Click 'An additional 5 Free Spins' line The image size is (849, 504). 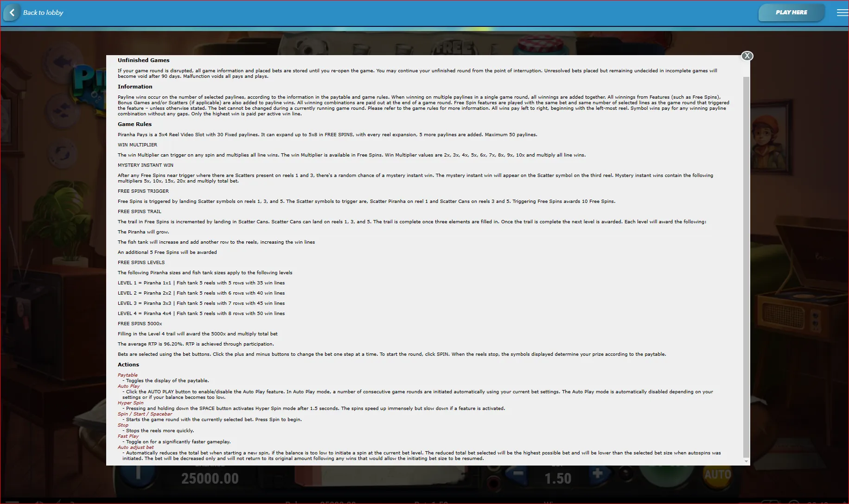coord(167,252)
